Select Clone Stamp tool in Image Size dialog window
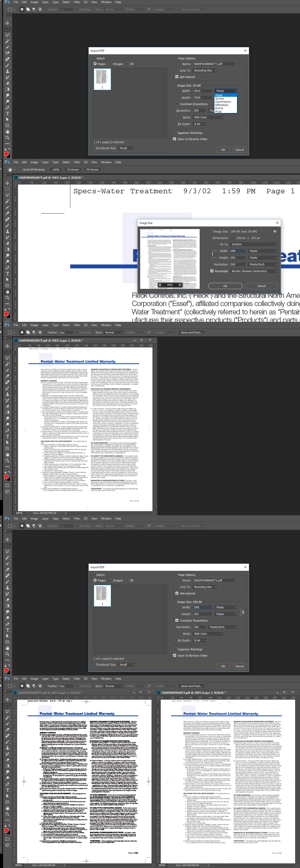This screenshot has height=868, width=300. click(x=7, y=232)
